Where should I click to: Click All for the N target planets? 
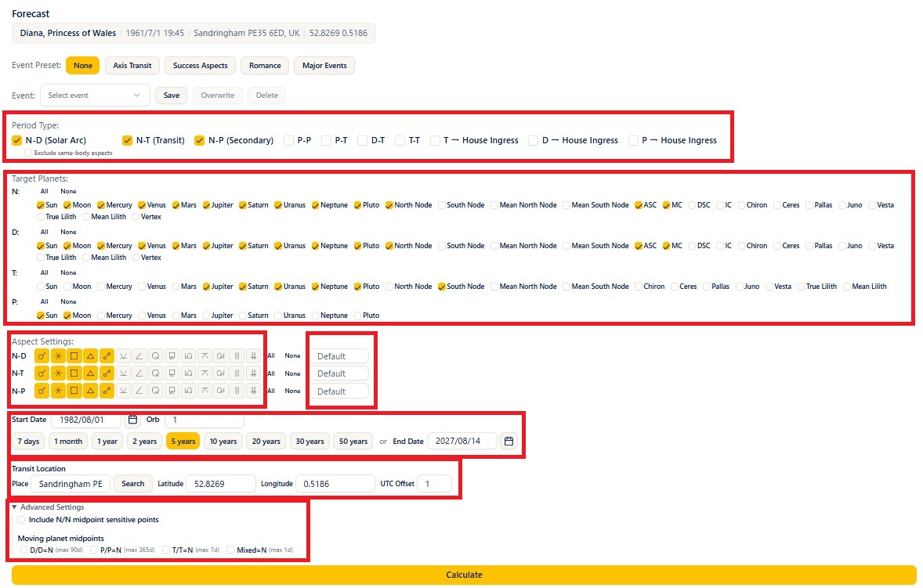tap(45, 191)
